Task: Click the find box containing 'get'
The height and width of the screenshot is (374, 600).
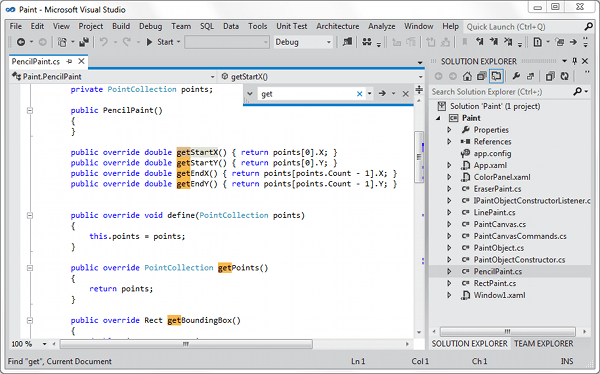Action: [x=306, y=94]
